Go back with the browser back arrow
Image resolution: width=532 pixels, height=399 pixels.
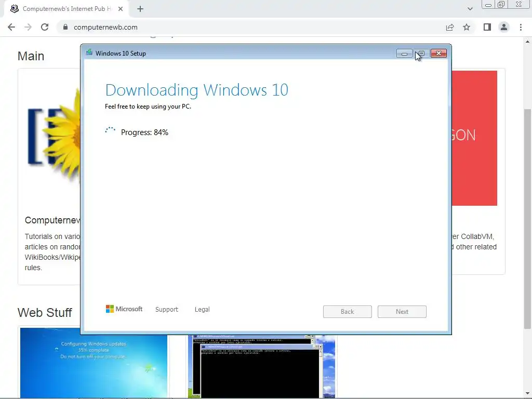pos(11,27)
